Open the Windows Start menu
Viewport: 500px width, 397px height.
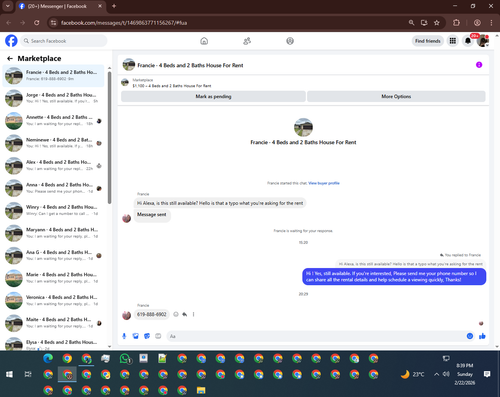pyautogui.click(x=9, y=374)
